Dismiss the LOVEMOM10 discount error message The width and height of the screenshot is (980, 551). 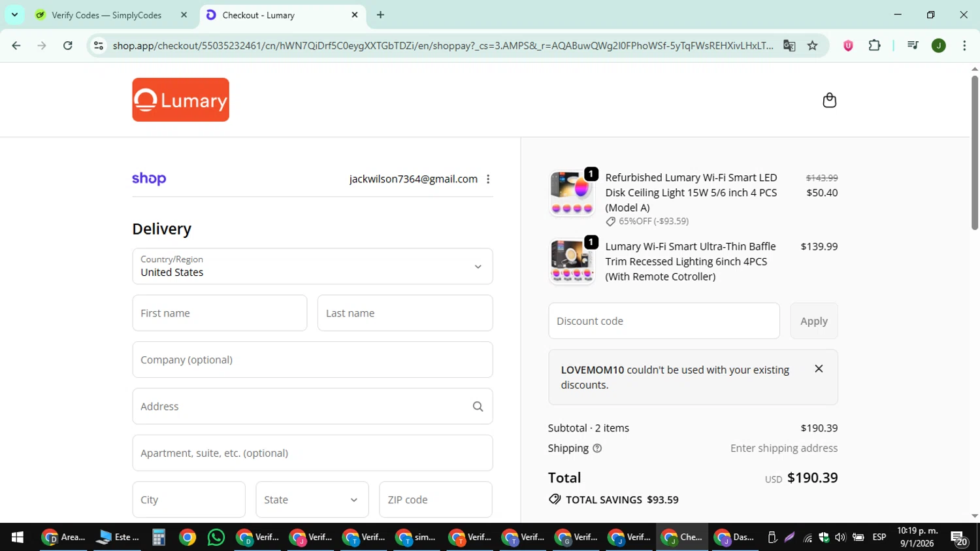pos(819,369)
